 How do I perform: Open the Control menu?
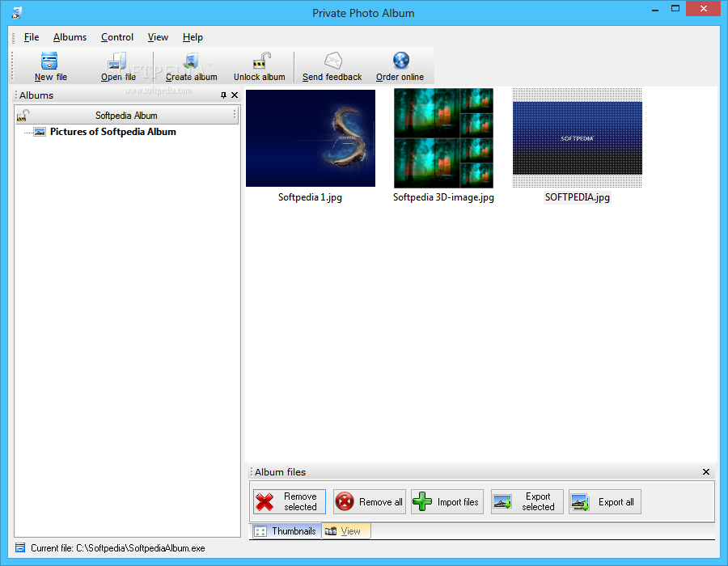coord(117,37)
